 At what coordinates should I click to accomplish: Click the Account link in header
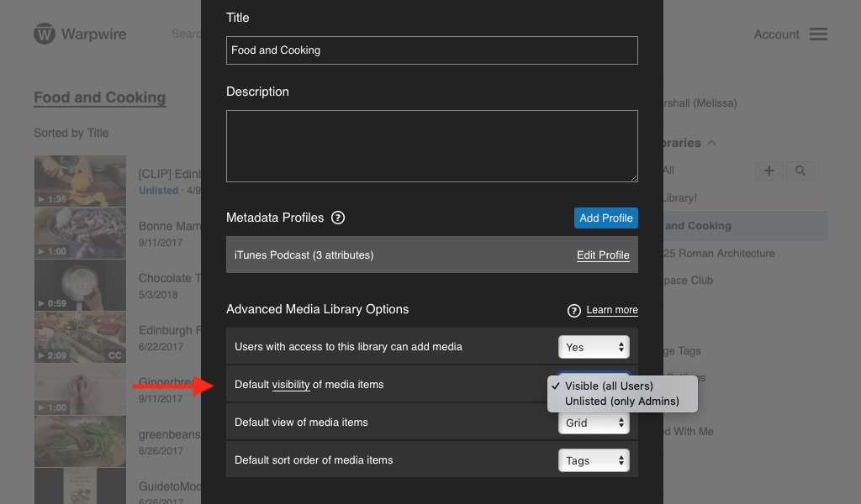pyautogui.click(x=776, y=34)
